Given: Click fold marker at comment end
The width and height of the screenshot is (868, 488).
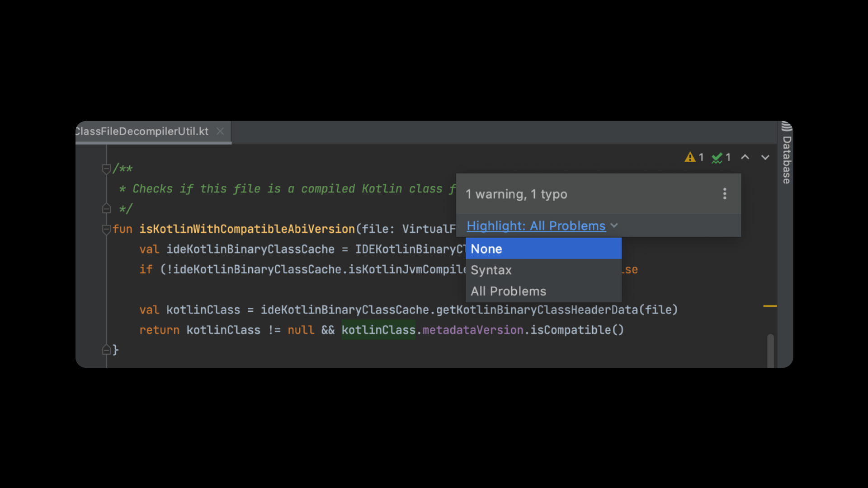Looking at the screenshot, I should pyautogui.click(x=107, y=209).
